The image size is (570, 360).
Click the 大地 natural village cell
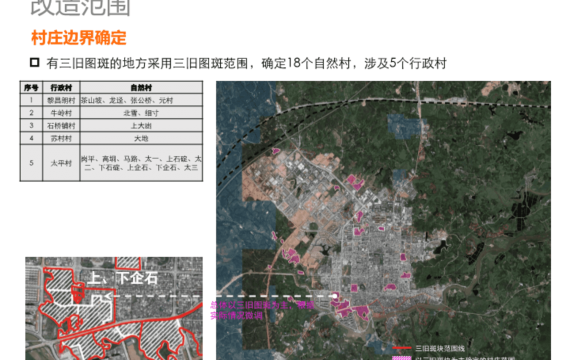tap(141, 139)
